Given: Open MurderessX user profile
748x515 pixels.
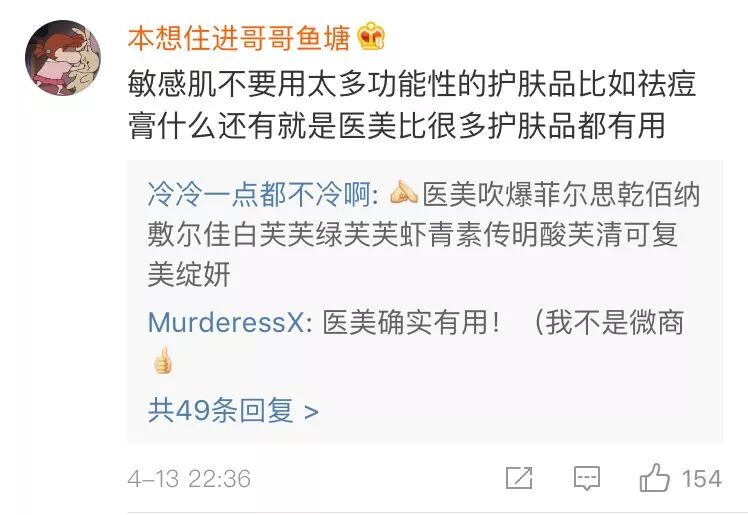Looking at the screenshot, I should pyautogui.click(x=225, y=323).
